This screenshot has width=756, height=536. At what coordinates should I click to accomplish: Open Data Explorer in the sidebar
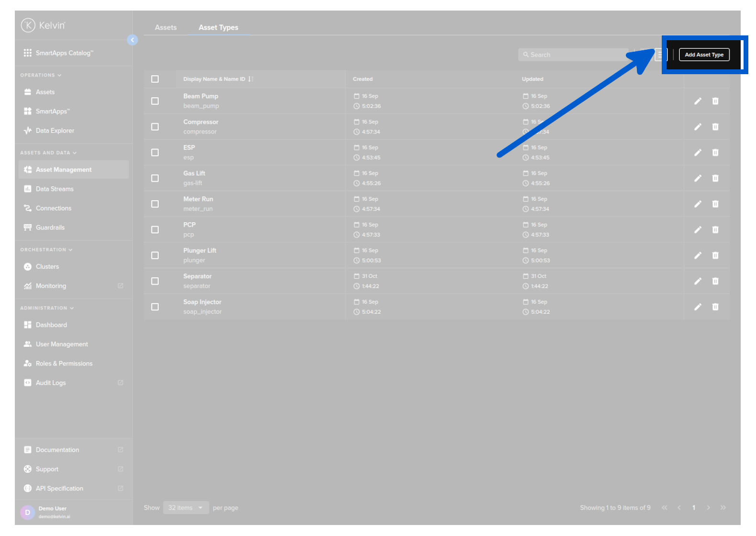[x=55, y=131]
